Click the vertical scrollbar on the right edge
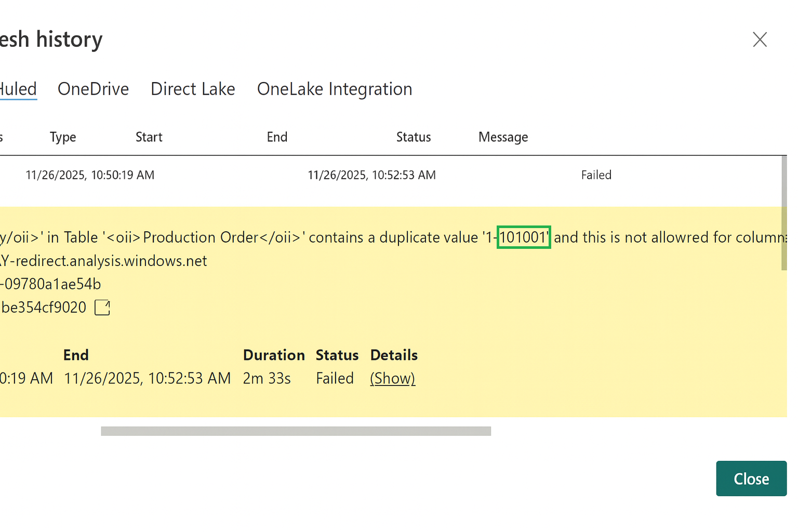 coord(783,213)
